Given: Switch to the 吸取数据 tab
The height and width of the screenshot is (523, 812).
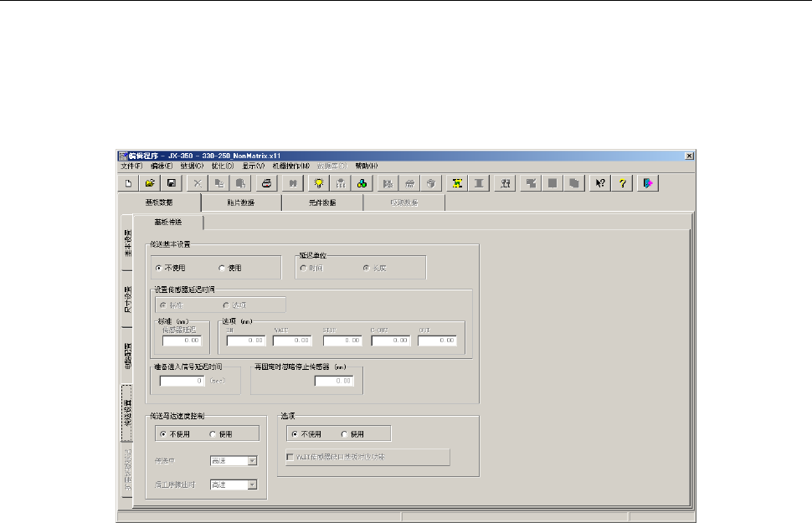Looking at the screenshot, I should tap(404, 203).
